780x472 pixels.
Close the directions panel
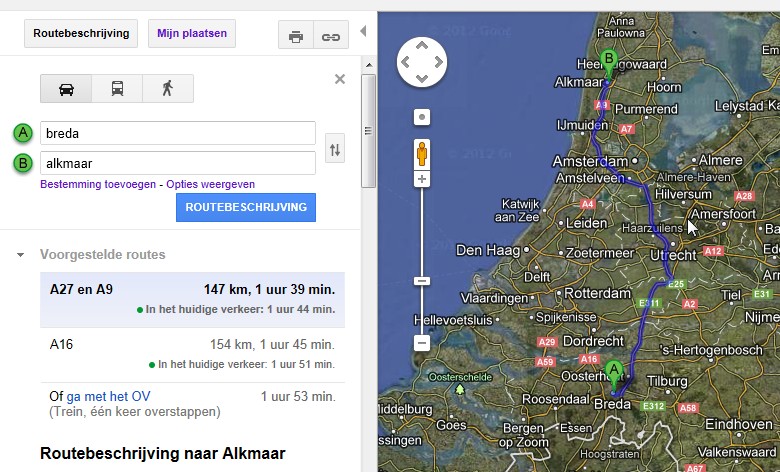click(339, 79)
